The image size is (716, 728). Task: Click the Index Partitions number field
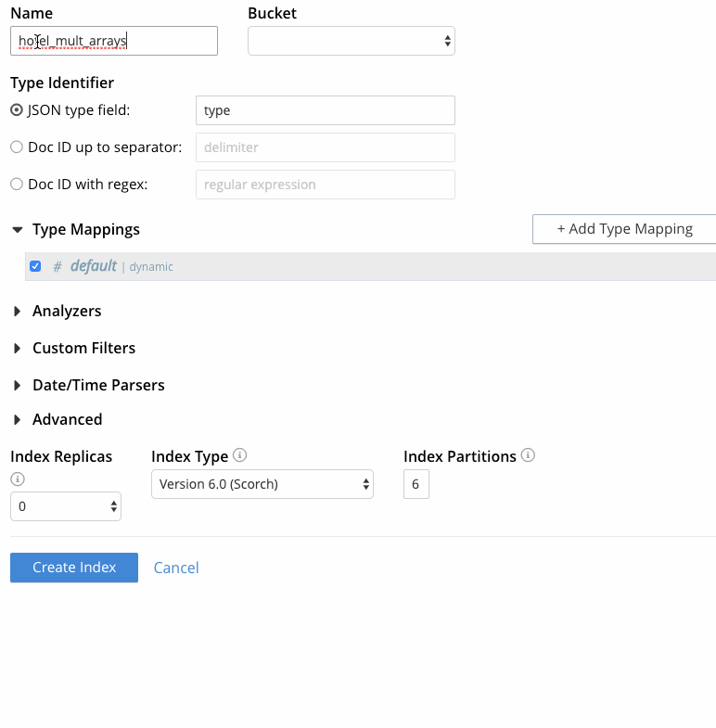click(x=416, y=484)
